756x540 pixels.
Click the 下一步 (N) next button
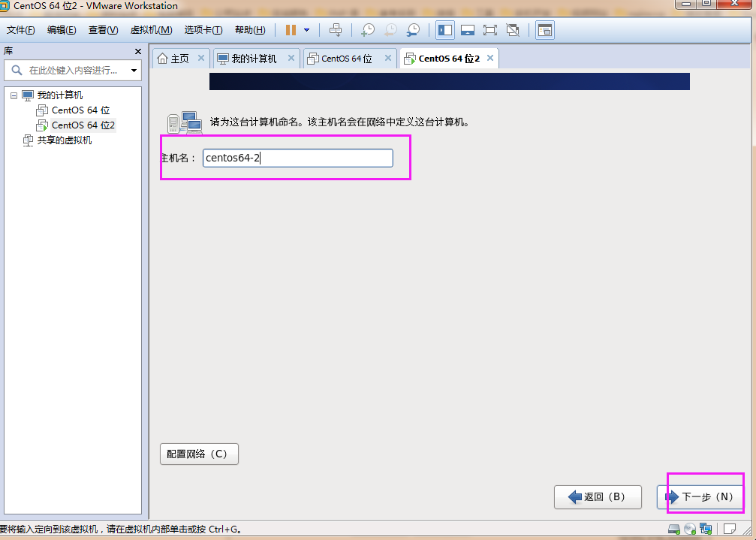(700, 497)
